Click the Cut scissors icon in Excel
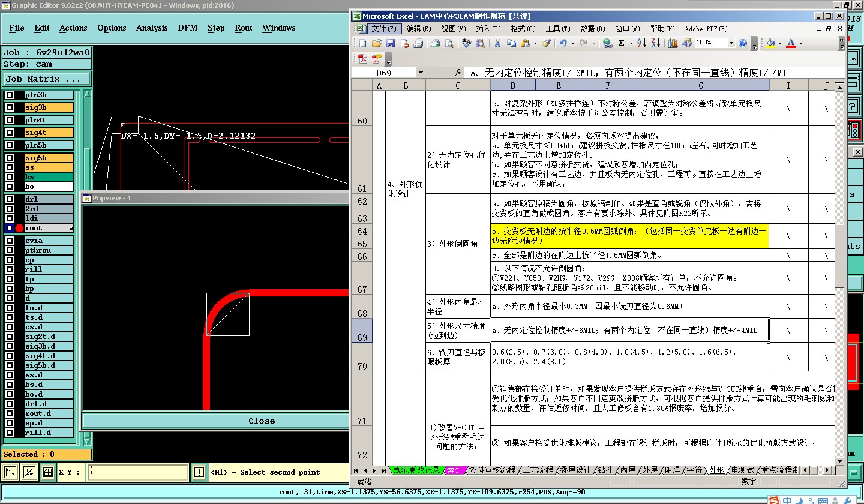Screen dimensions: 864x504 497,43
